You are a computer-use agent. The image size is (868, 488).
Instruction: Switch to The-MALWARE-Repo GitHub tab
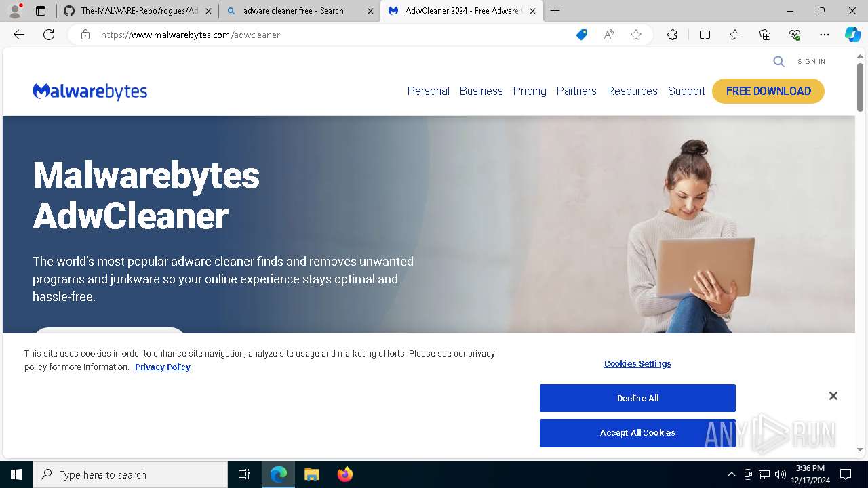point(138,11)
